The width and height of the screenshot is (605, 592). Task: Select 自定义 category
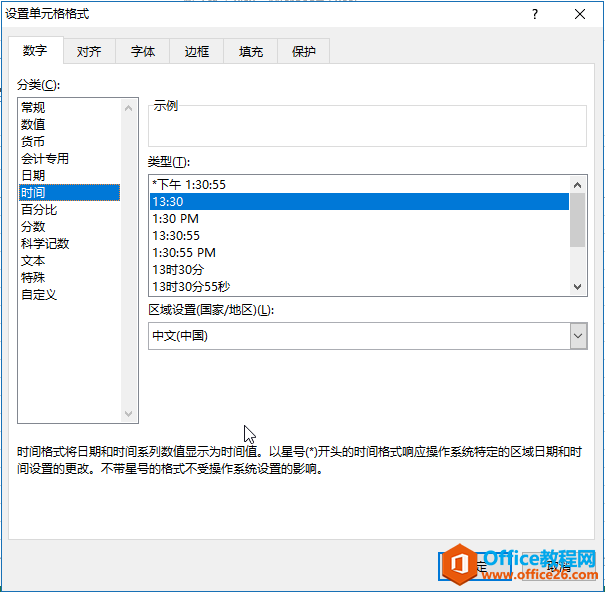click(69, 294)
